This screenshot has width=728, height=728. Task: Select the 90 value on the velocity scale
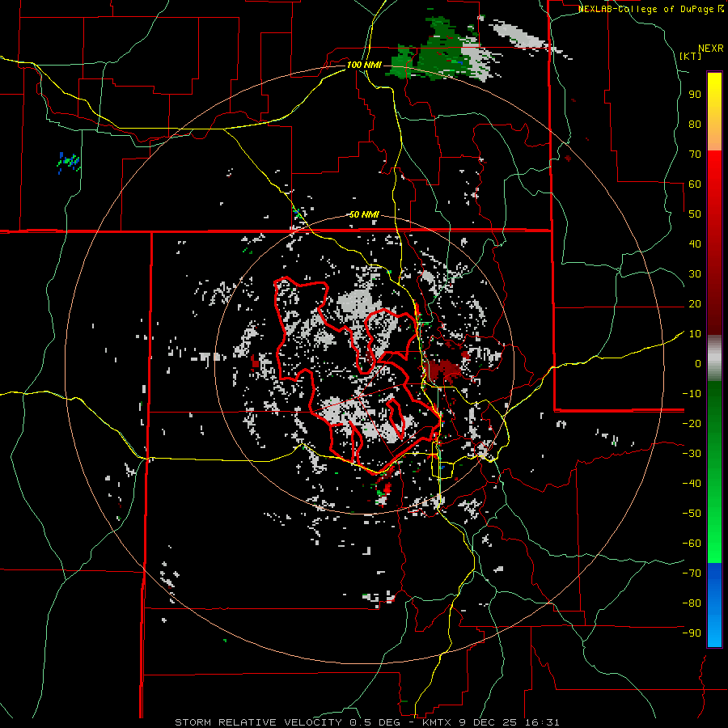695,95
